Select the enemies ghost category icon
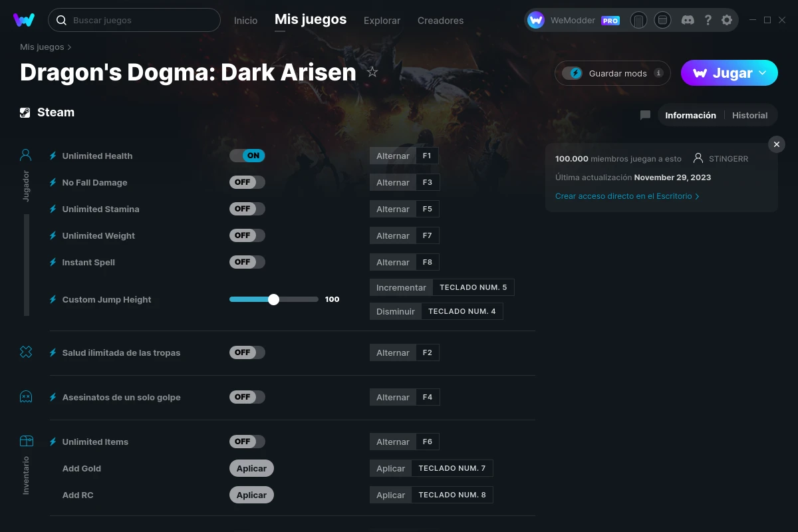Screen dimensions: 798x532 [x=26, y=397]
